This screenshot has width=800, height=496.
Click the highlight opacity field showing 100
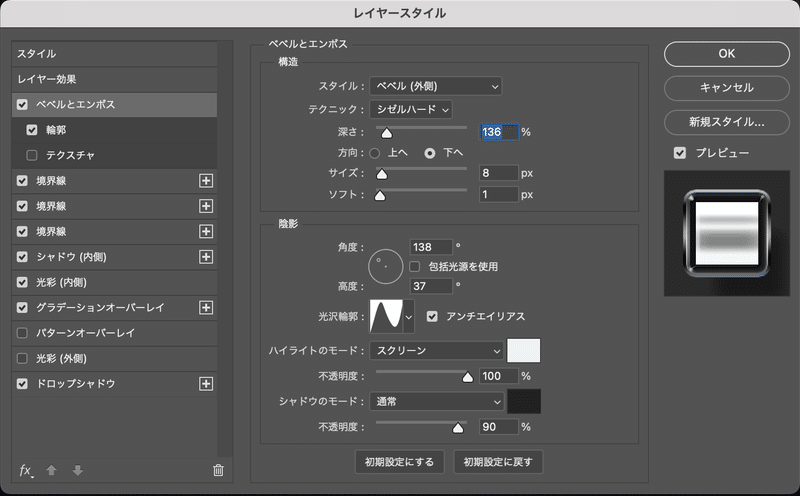[x=499, y=376]
